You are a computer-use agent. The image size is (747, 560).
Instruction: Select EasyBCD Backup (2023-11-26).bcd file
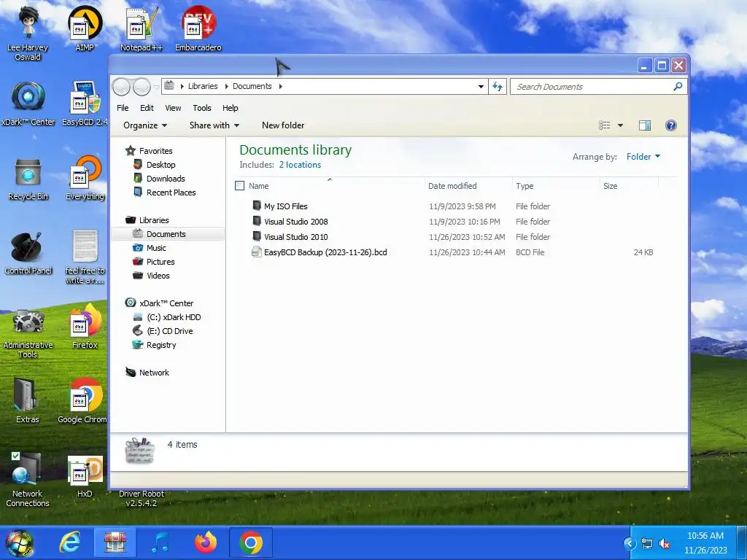click(325, 252)
